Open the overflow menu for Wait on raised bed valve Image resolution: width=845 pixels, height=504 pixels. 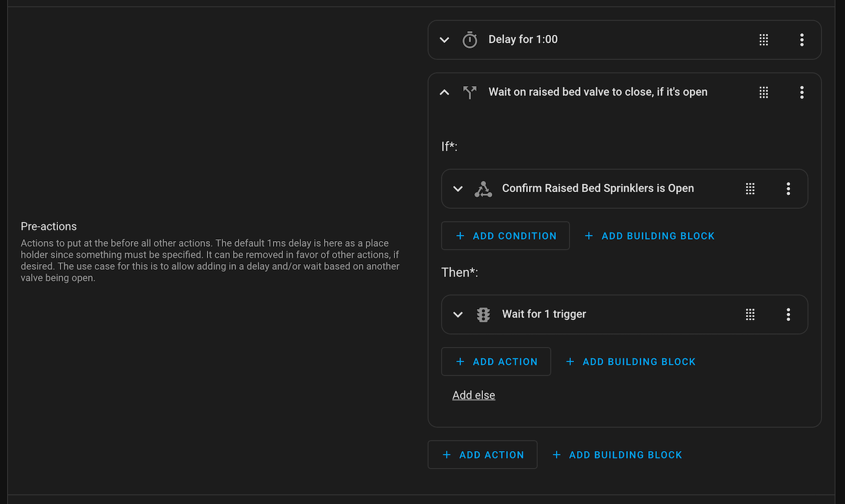tap(801, 92)
